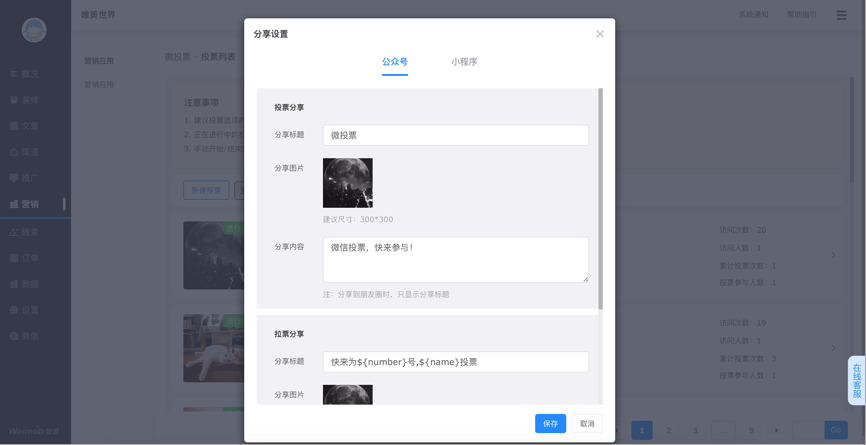
Task: Click the 拉票分享 title field with ${number}号
Action: click(455, 362)
